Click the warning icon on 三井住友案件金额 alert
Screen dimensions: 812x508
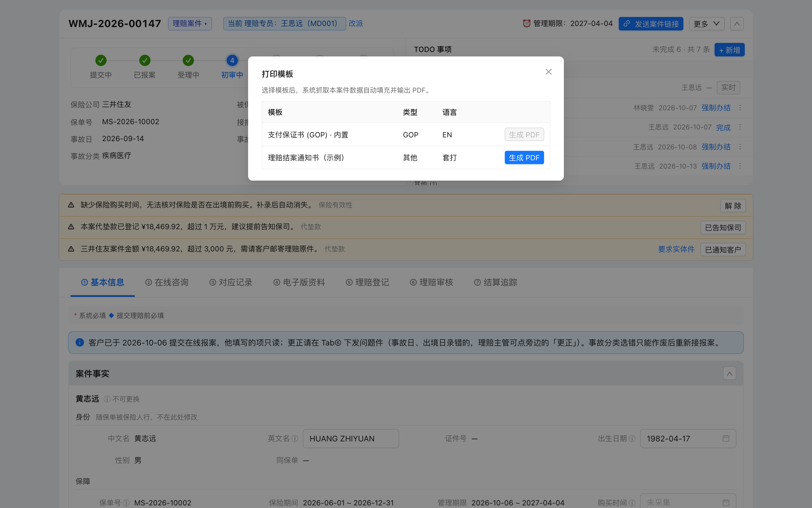coord(71,249)
